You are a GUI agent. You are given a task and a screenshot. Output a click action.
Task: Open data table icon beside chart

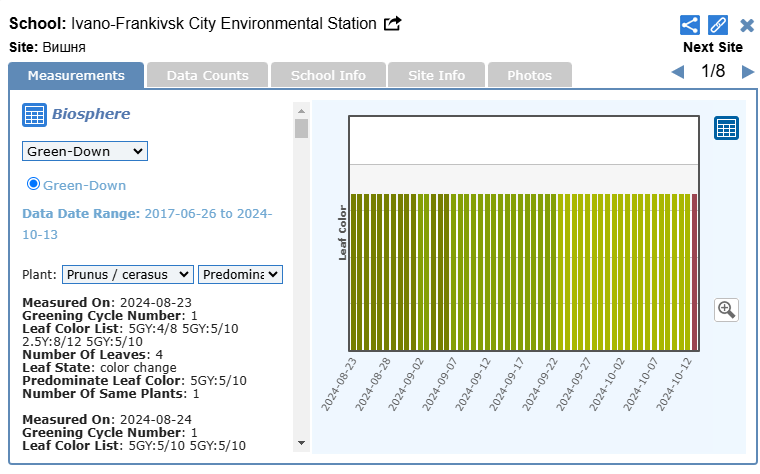pos(726,128)
